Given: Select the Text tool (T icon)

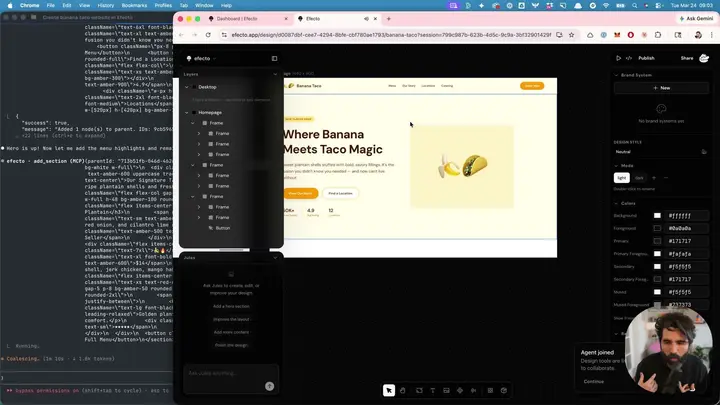Looking at the screenshot, I should click(x=433, y=390).
